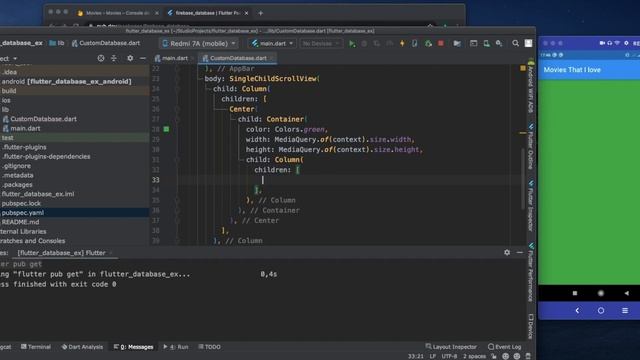
Task: Click 2 spaces indent setting in status bar
Action: click(474, 356)
